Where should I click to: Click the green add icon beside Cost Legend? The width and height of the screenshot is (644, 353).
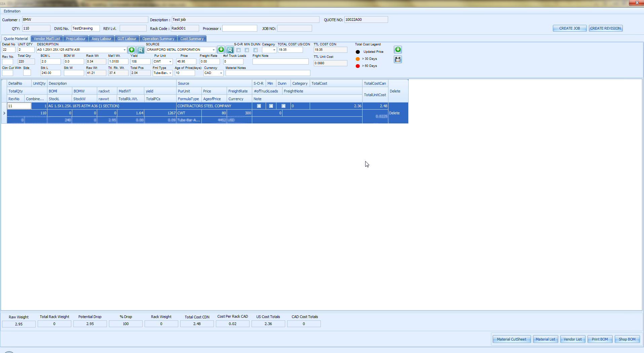click(x=398, y=50)
